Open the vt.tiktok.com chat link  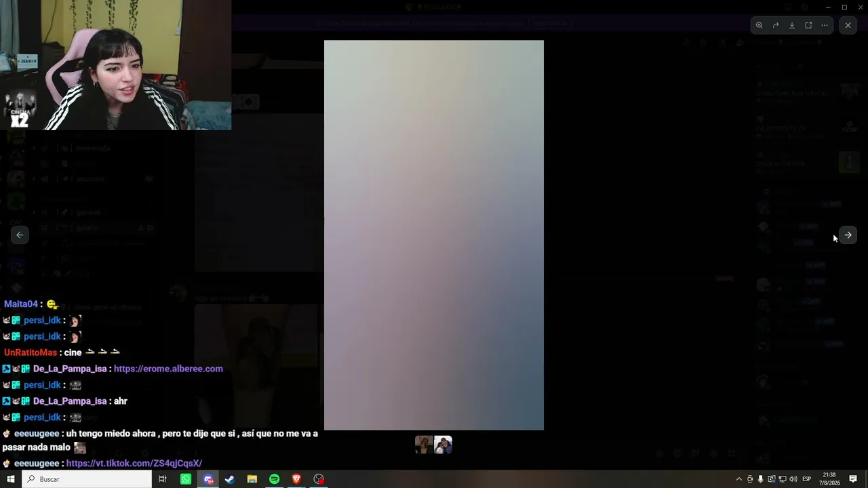[134, 464]
